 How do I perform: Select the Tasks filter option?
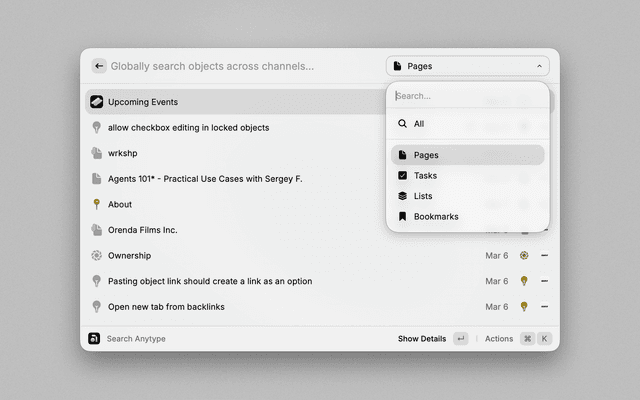(425, 175)
